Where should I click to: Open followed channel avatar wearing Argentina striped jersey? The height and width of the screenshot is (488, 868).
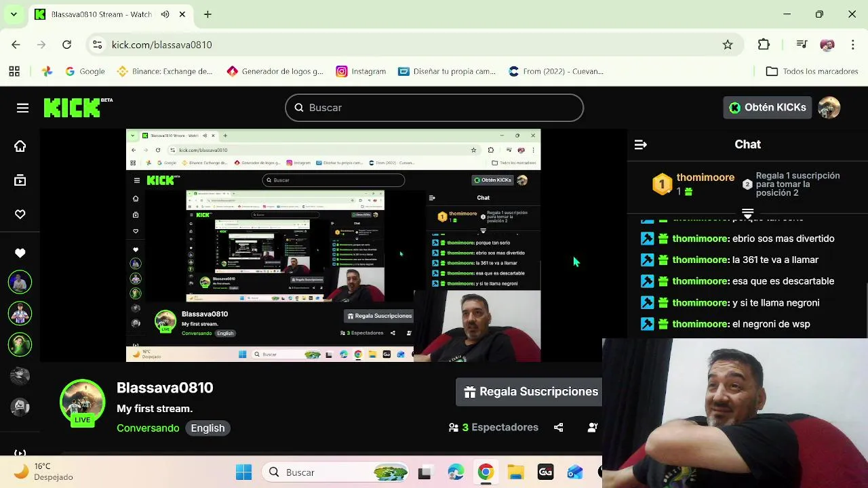(20, 313)
